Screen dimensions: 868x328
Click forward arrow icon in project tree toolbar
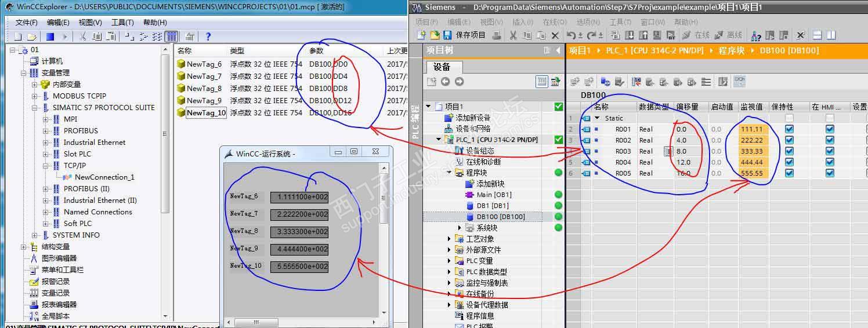[460, 82]
